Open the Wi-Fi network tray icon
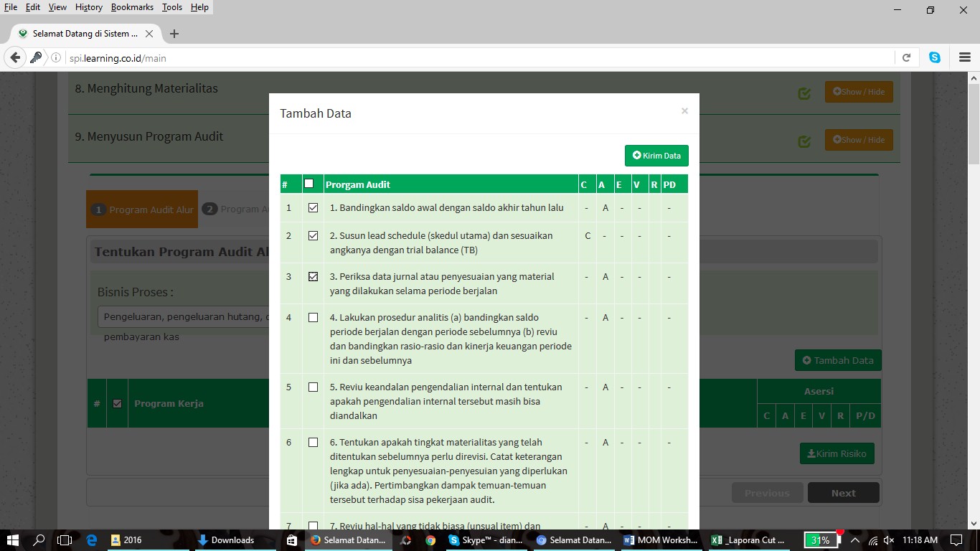980x551 pixels. (873, 540)
